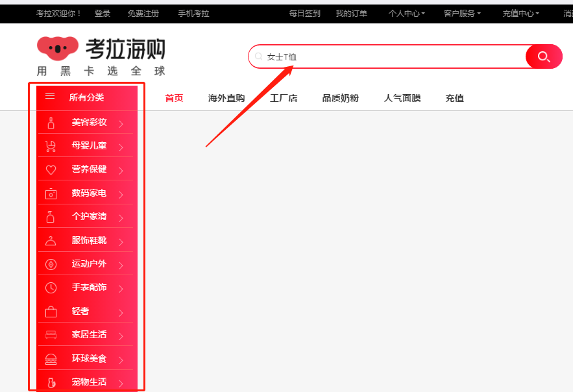Image resolution: width=573 pixels, height=392 pixels.
Task: Select the 宠物生活 category label
Action: coord(89,382)
